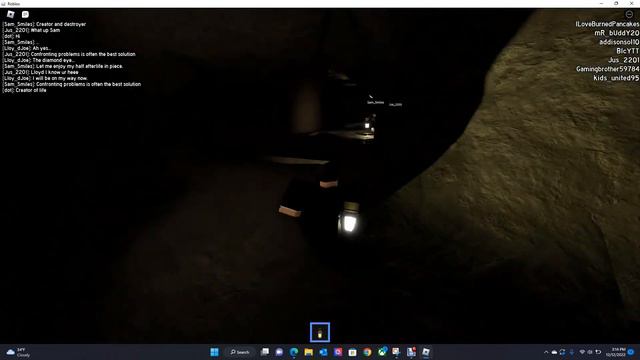Select player ILoveBurnedPancakes in the player list
640x360 pixels.
pos(607,24)
